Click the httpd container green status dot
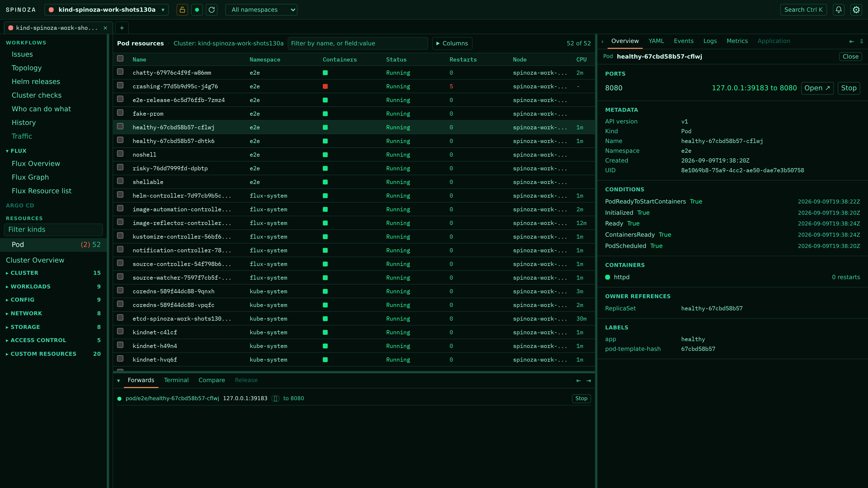 pos(608,277)
